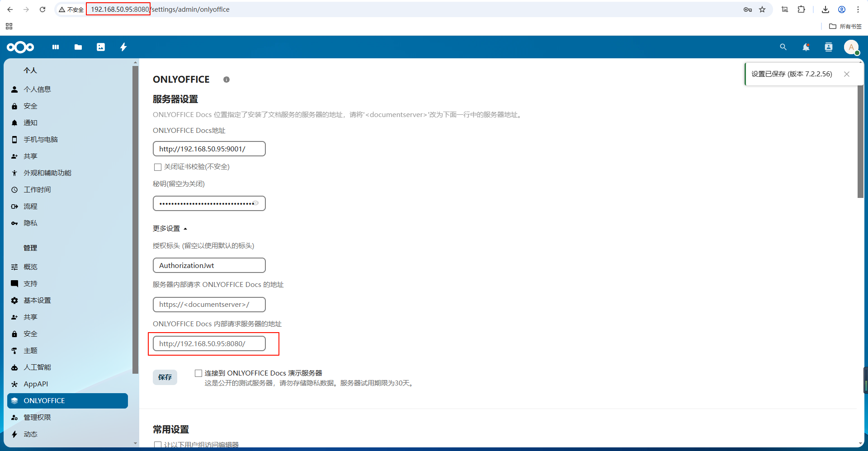
Task: Open the info icon next to ONLYOFFICE title
Action: coord(226,80)
